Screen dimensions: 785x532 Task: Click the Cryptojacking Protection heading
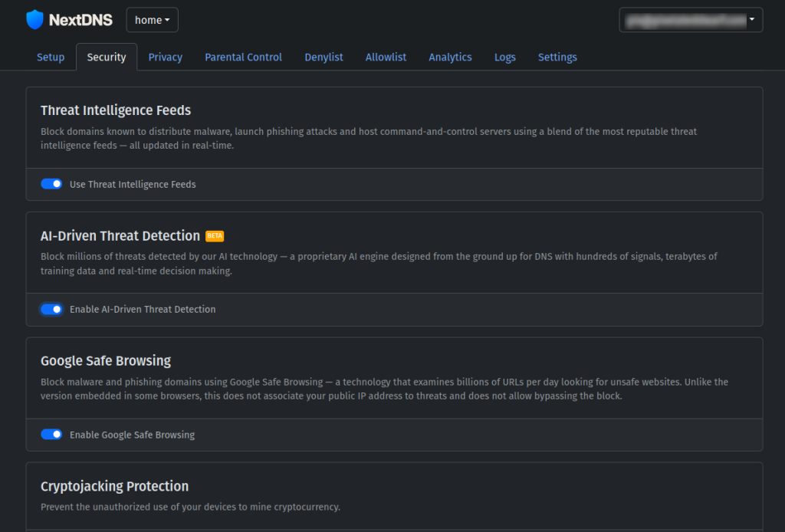click(115, 486)
